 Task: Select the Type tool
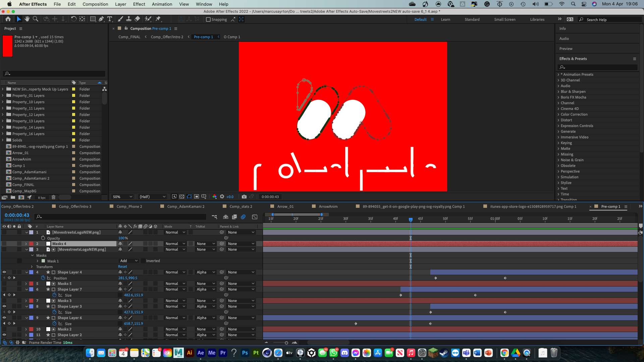click(110, 19)
